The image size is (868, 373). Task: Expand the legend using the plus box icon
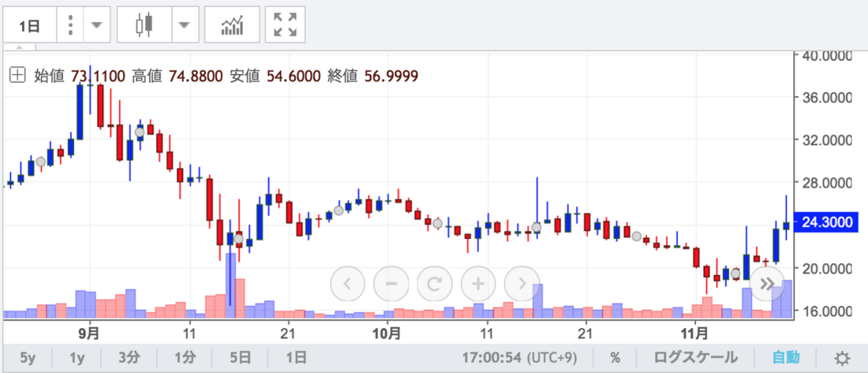[17, 76]
